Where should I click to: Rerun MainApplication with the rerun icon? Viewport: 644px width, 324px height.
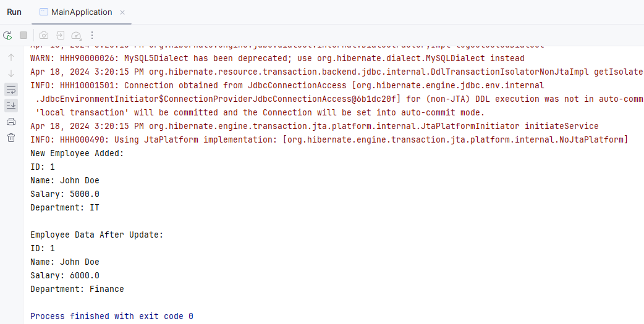click(7, 35)
